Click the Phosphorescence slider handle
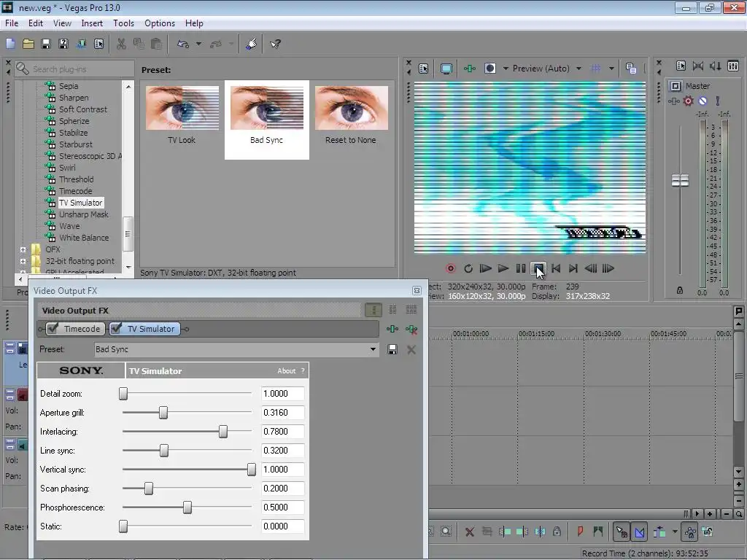 pos(187,507)
